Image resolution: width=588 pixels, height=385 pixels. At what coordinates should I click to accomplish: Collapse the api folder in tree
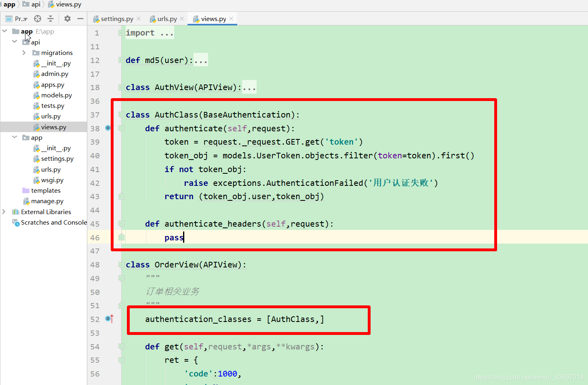point(15,42)
